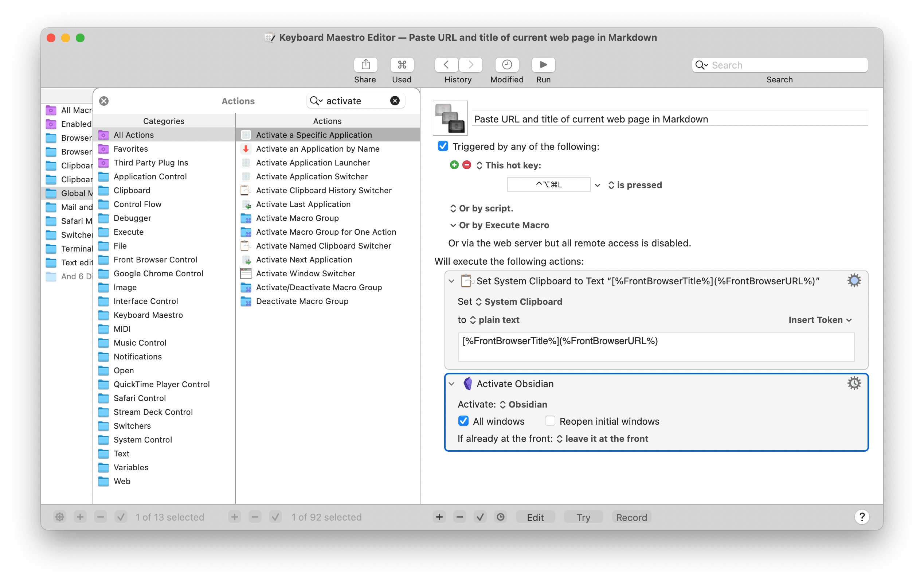Screen dimensions: 924x584
Task: Add a new trigger with green plus
Action: 454,165
